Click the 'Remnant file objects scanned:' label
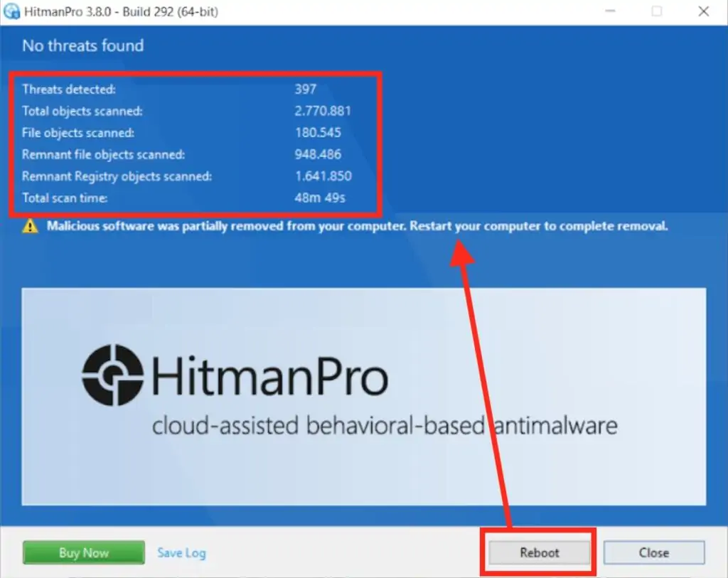728x578 pixels. pyautogui.click(x=104, y=154)
